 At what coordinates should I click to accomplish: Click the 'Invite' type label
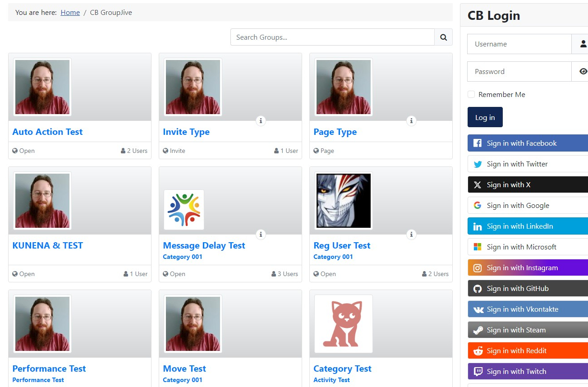[174, 151]
